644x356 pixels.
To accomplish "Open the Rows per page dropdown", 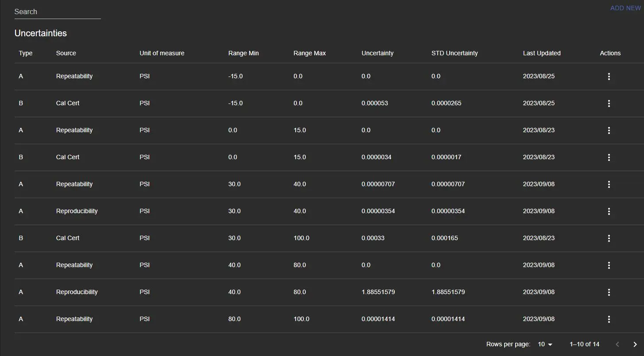I will click(545, 344).
